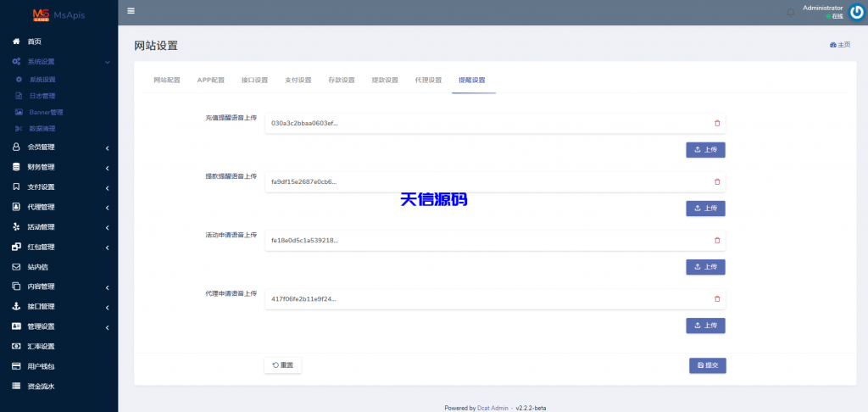Click the 日志管理 document icon
The image size is (868, 412).
(19, 96)
